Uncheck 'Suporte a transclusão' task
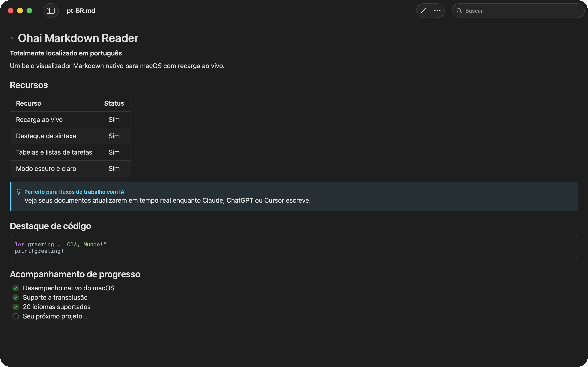 pyautogui.click(x=16, y=298)
